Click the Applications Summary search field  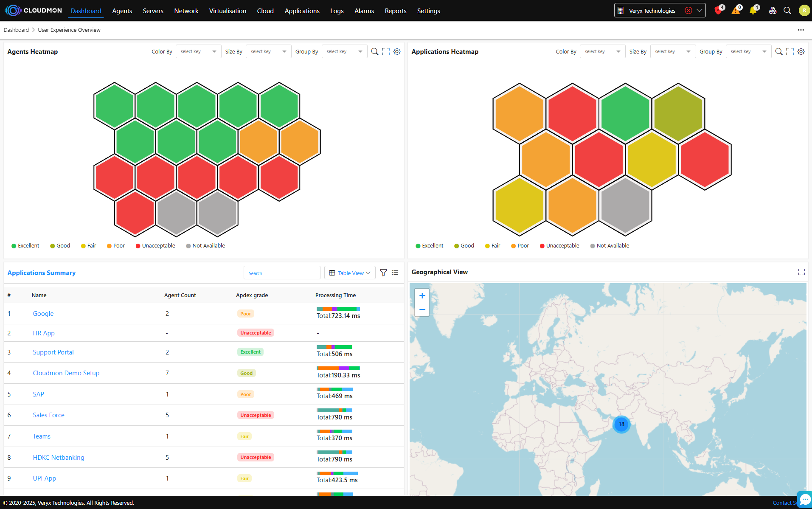tap(282, 273)
